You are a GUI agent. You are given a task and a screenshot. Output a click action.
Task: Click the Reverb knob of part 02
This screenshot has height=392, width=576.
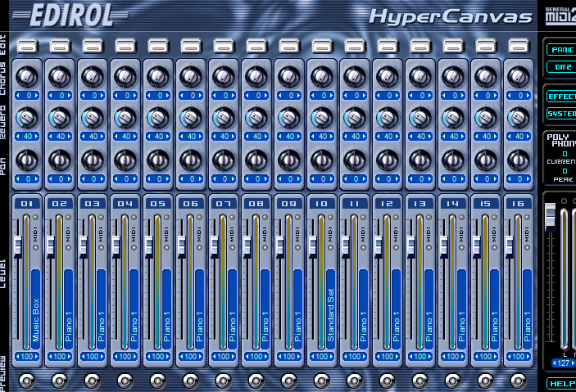(x=60, y=118)
